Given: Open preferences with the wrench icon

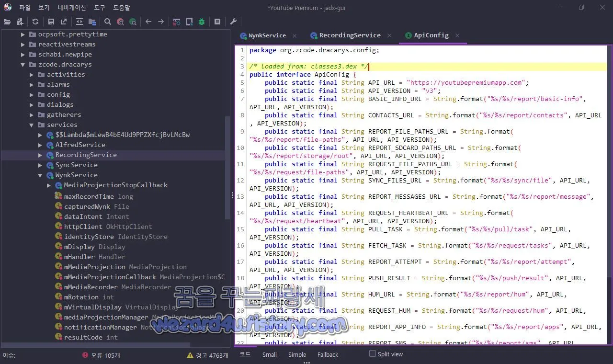Looking at the screenshot, I should [x=233, y=22].
